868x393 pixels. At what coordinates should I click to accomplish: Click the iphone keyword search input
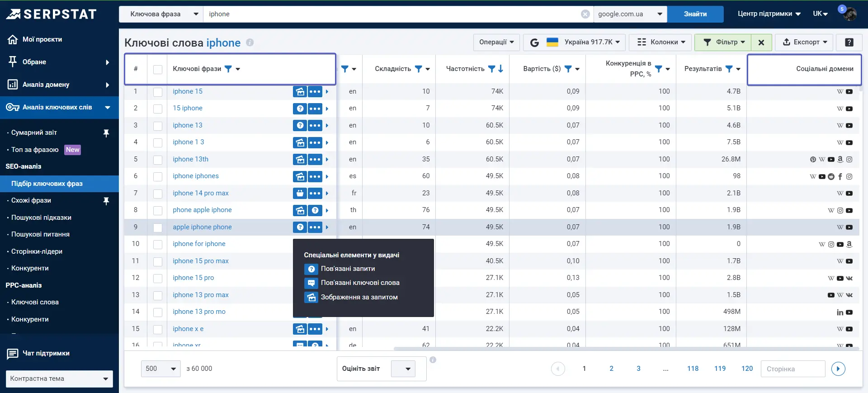click(x=392, y=14)
